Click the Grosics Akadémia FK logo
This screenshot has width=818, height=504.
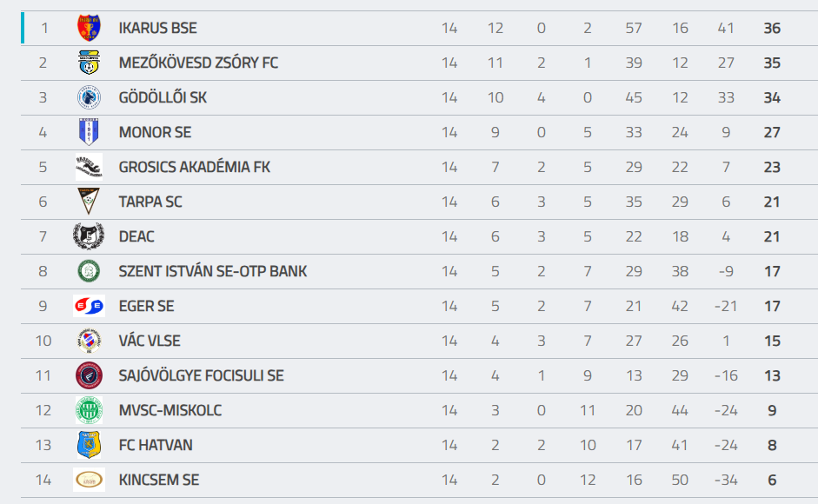[x=89, y=167]
